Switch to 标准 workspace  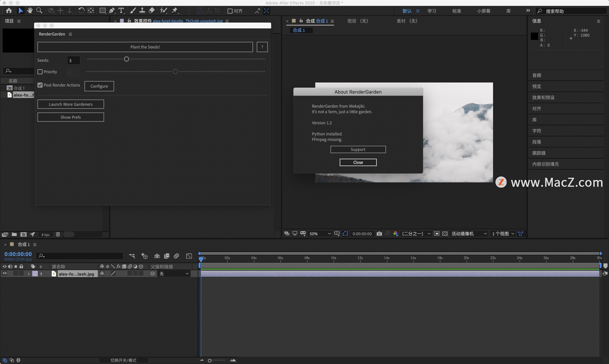click(x=456, y=11)
